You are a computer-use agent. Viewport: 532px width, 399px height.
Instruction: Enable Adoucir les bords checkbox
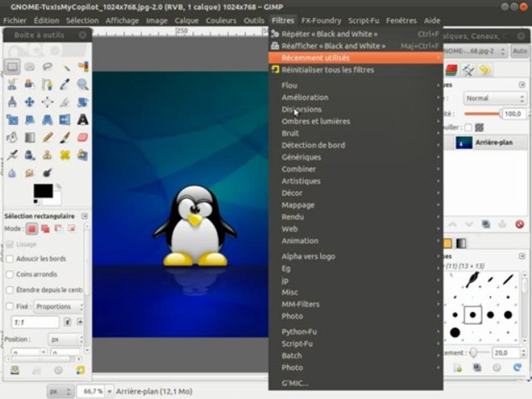point(10,259)
